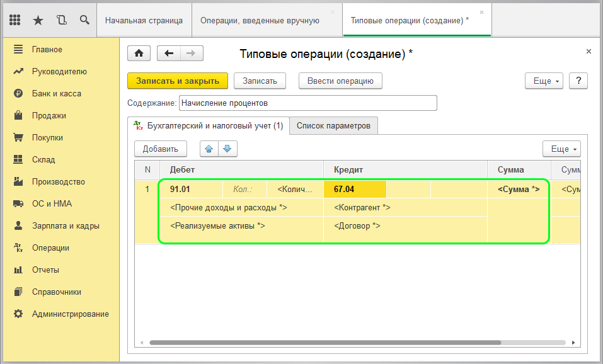The image size is (603, 364).
Task: Open Favorites star icon
Action: (38, 20)
